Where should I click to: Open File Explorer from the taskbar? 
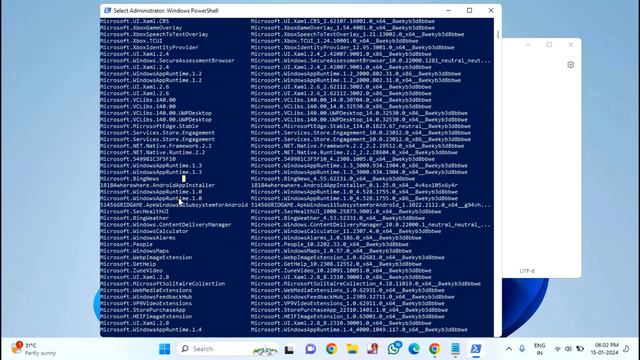(x=352, y=349)
